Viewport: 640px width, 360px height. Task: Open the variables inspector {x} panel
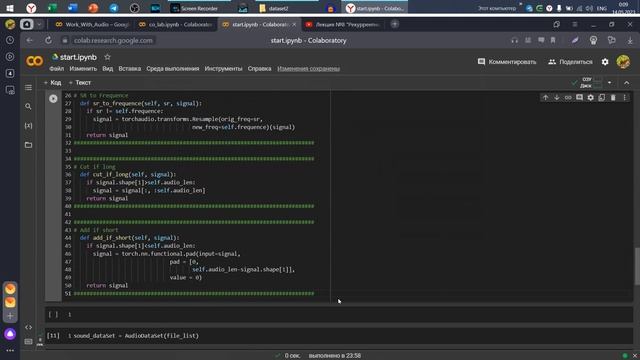click(x=28, y=126)
